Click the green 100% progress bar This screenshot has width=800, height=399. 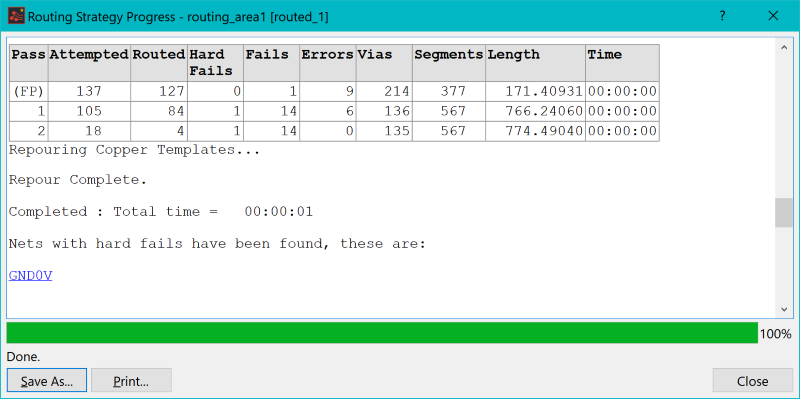point(382,333)
